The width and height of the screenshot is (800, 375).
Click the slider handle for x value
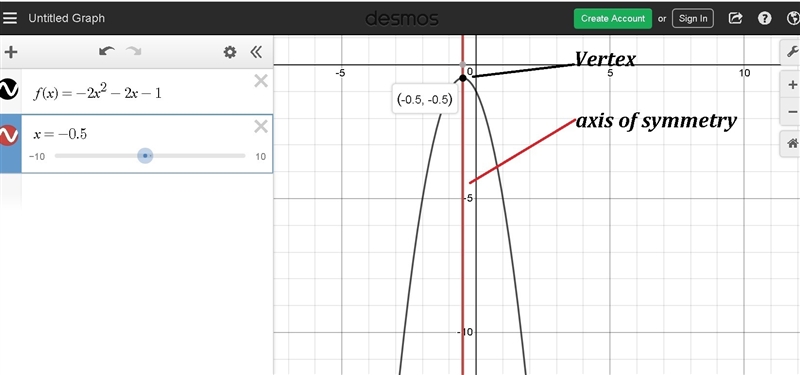[145, 156]
